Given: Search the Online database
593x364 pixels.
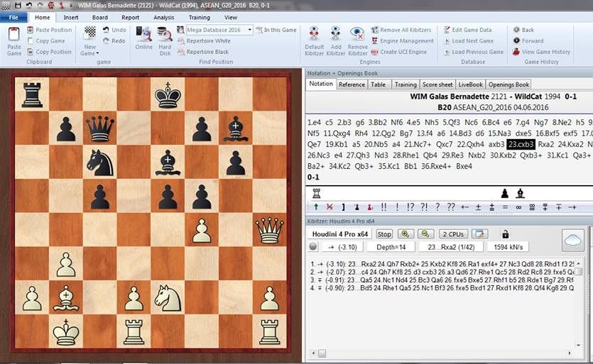Looking at the screenshot, I should (x=143, y=38).
